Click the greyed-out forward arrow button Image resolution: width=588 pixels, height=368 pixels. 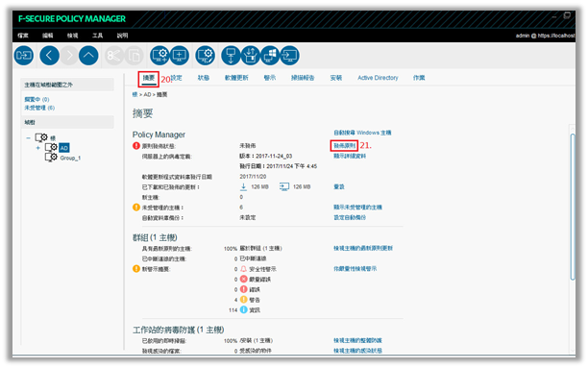(x=69, y=56)
